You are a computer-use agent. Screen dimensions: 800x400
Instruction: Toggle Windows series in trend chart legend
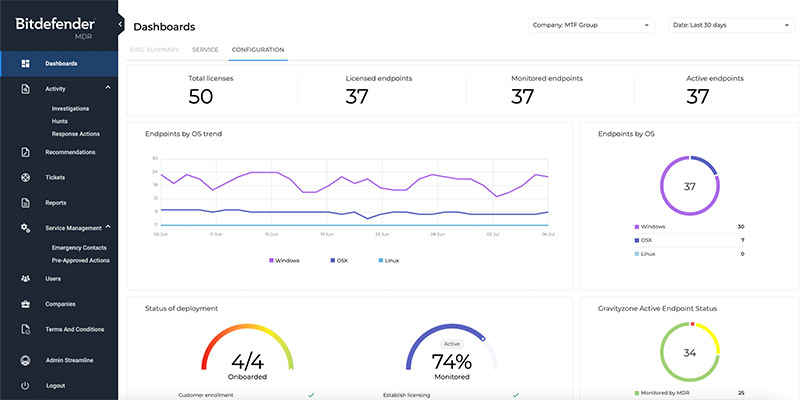tap(284, 261)
